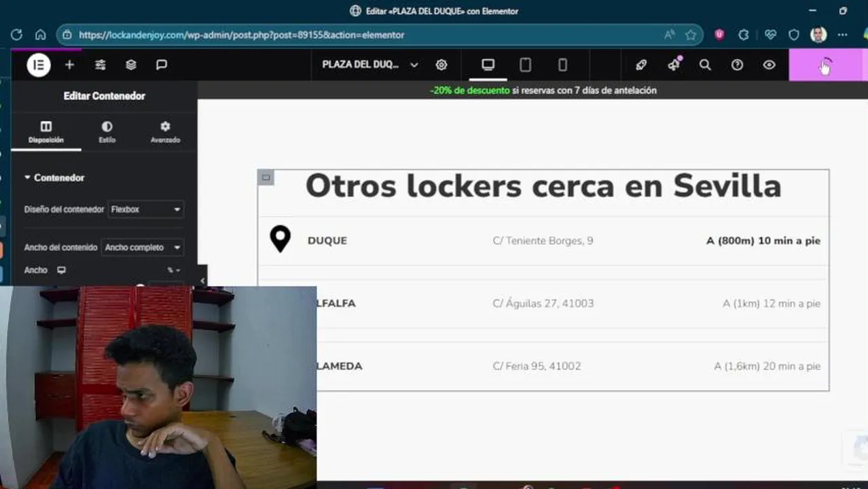Open the Elementor finder search icon

(705, 65)
